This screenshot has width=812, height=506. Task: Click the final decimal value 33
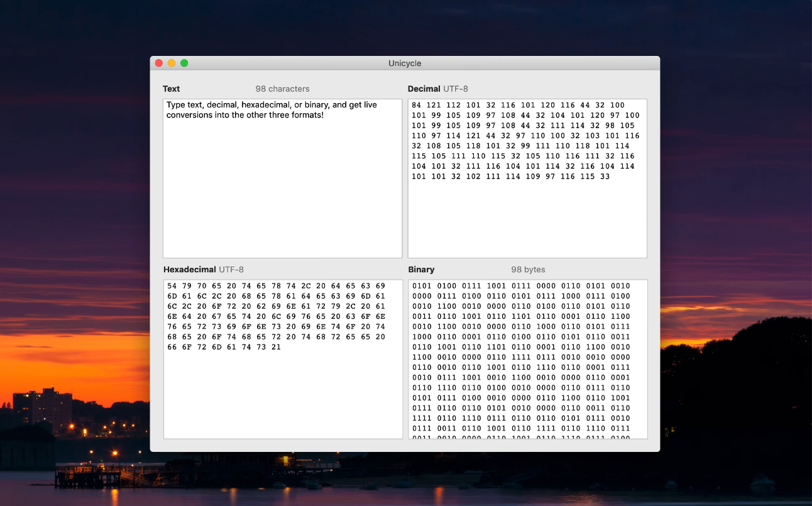point(605,177)
